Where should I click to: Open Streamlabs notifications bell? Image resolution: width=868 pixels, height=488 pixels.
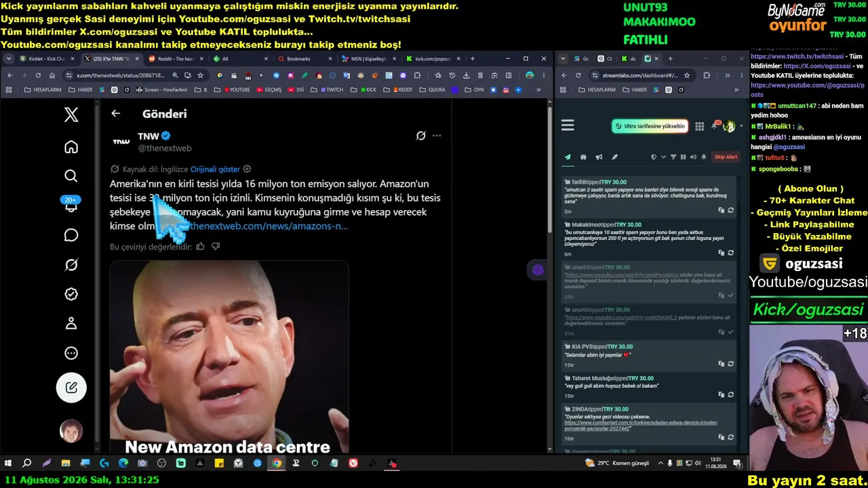(715, 125)
